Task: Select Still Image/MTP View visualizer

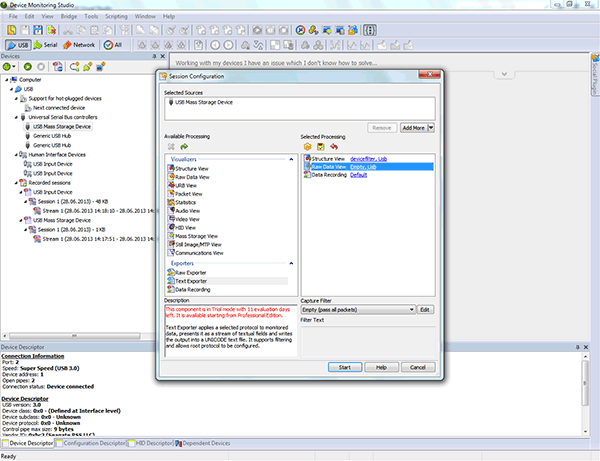Action: click(x=195, y=244)
